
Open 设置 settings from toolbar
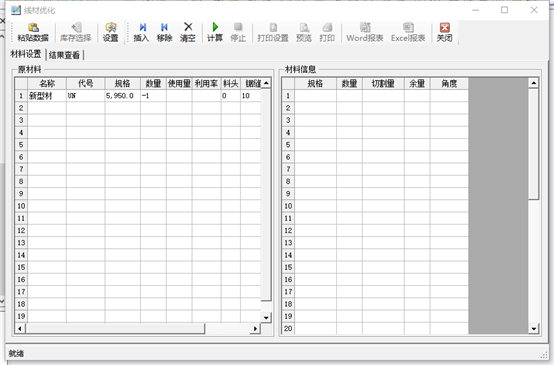click(111, 32)
